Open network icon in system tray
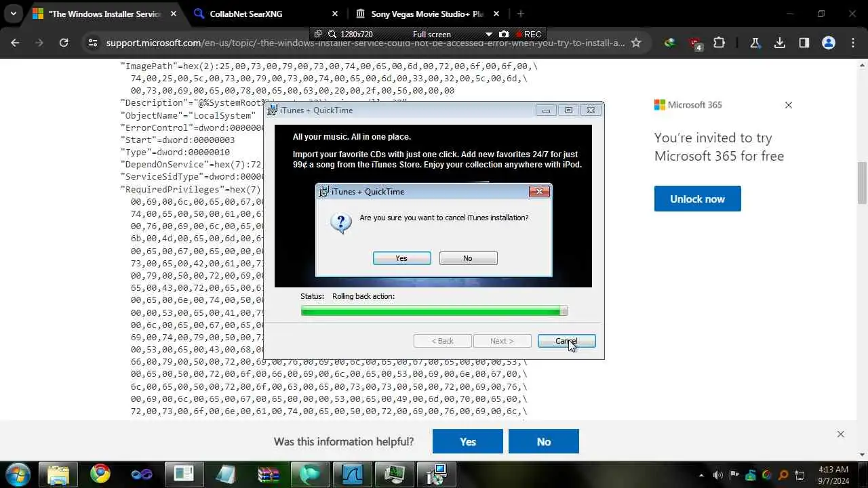 tap(800, 475)
